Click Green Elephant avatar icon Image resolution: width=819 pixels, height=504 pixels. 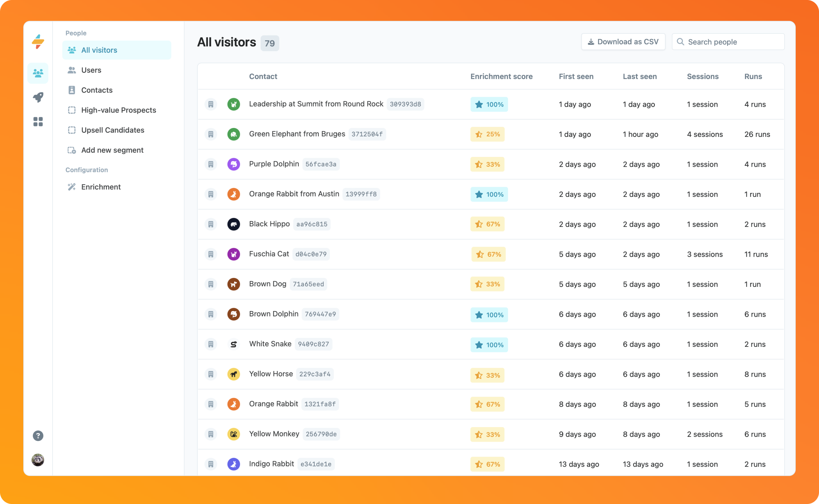(233, 134)
